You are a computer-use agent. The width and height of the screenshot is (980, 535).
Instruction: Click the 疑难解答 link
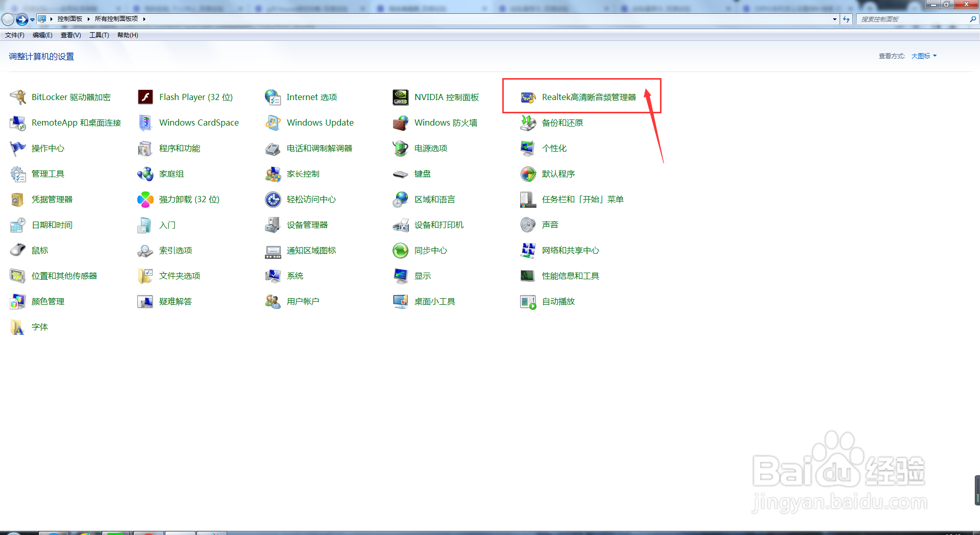click(x=176, y=301)
